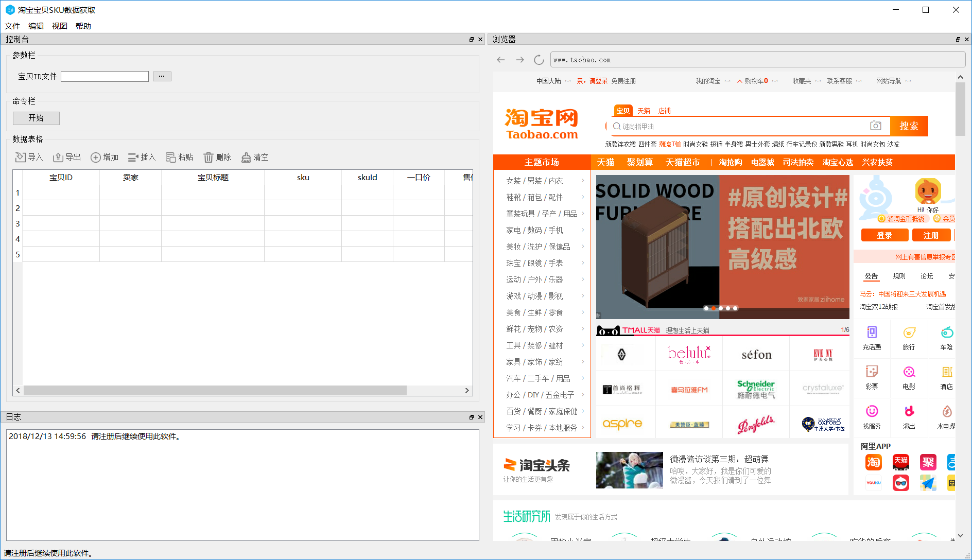Switch to the 规则 notice tab

[899, 276]
